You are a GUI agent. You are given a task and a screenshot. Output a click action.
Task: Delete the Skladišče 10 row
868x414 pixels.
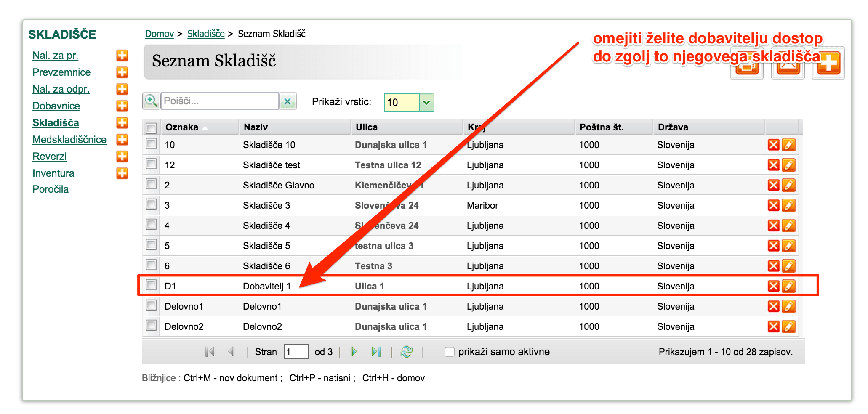coord(773,145)
